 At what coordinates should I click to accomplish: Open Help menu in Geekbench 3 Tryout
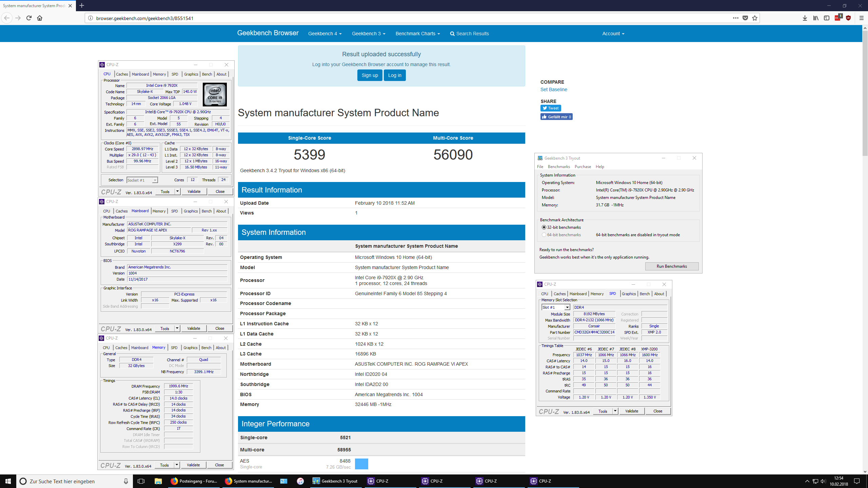pyautogui.click(x=600, y=167)
